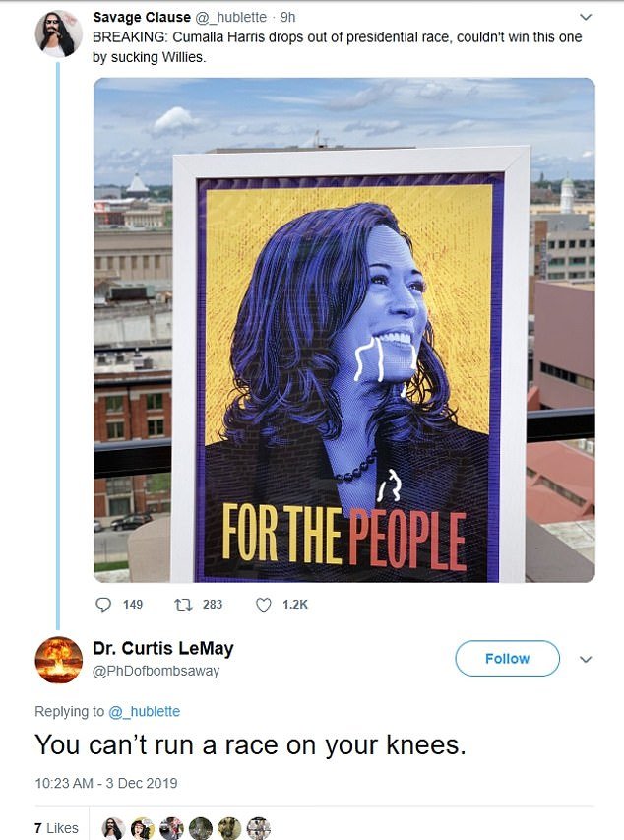Open the 10:23 AM - 3 Dec 2019 timestamp
Viewport: 624px width, 840px height.
click(106, 783)
